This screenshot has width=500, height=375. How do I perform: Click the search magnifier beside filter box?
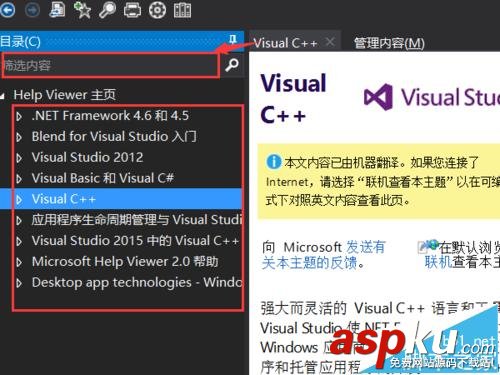232,65
